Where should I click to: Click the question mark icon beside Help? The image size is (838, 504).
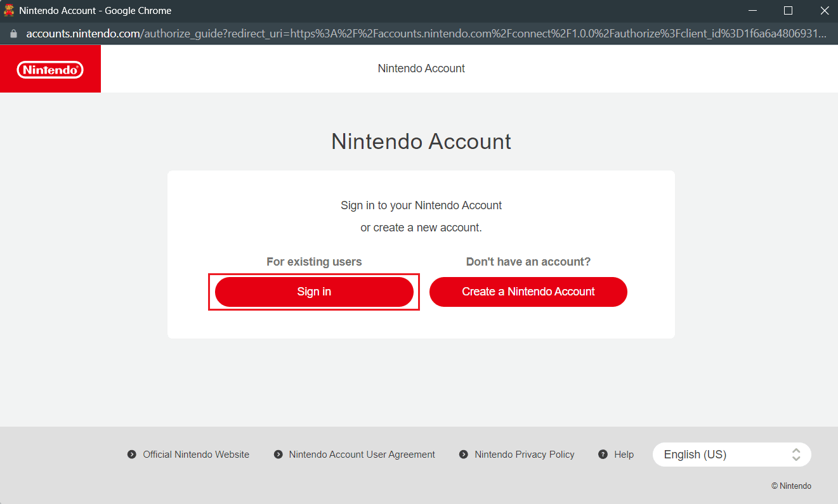[x=603, y=455]
